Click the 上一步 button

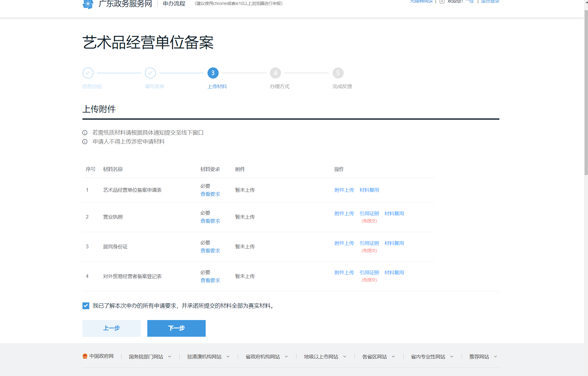111,328
